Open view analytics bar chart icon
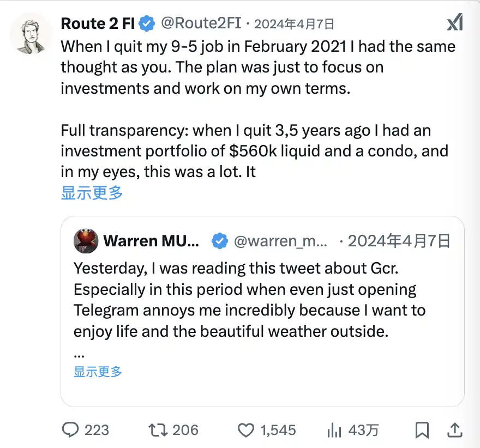Screen dimensions: 480x448 (x=334, y=430)
